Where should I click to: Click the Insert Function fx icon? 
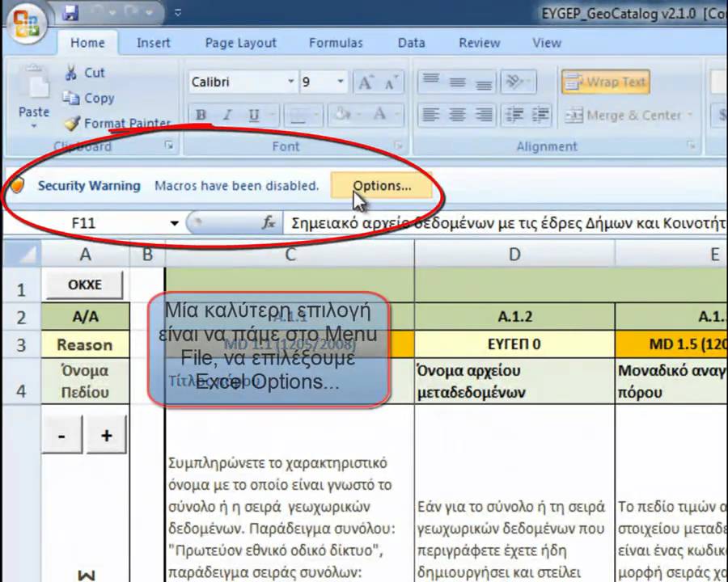(269, 223)
